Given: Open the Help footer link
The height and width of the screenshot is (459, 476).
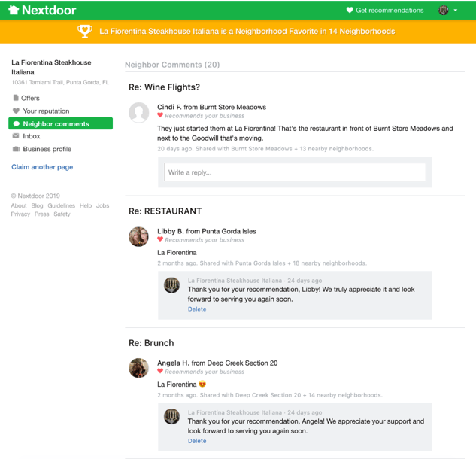Looking at the screenshot, I should [x=86, y=205].
